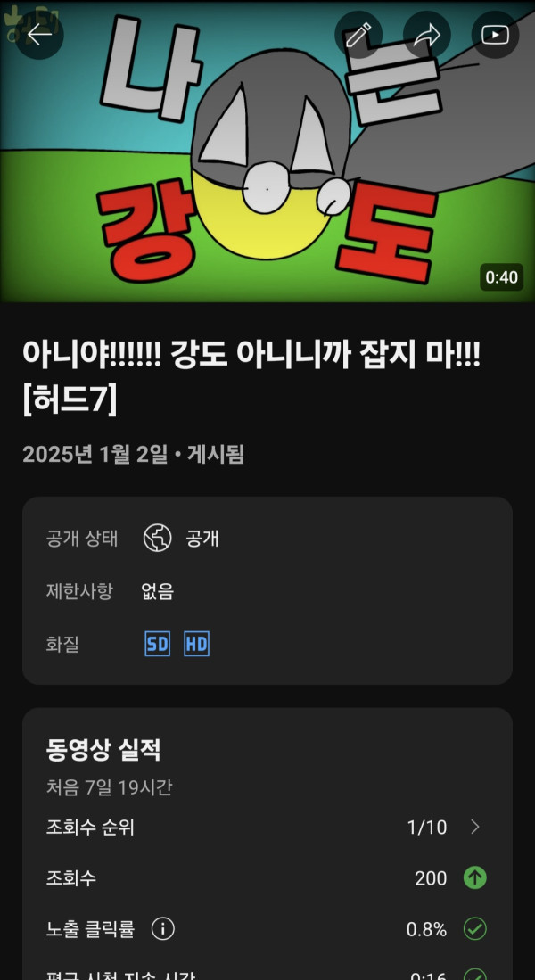Open the pencil edit video icon

(358, 35)
